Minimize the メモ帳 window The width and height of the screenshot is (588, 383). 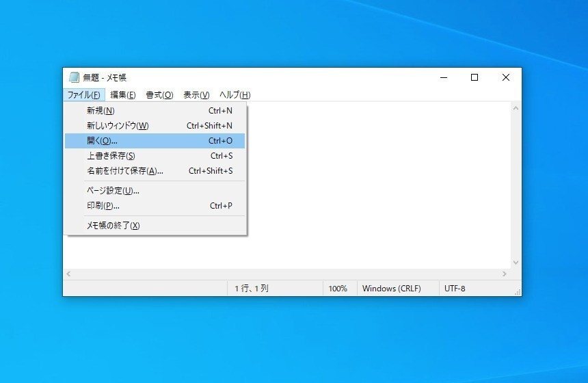(x=444, y=77)
